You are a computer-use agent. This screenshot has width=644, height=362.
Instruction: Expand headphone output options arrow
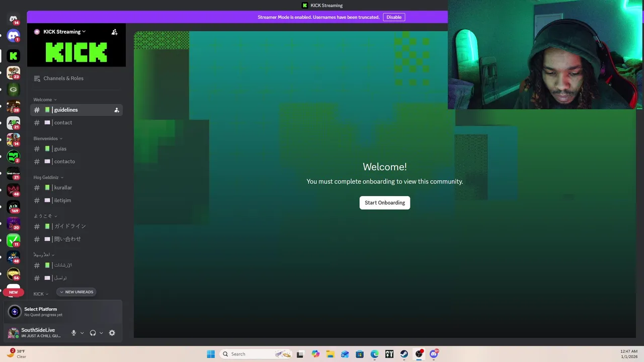[101, 333]
